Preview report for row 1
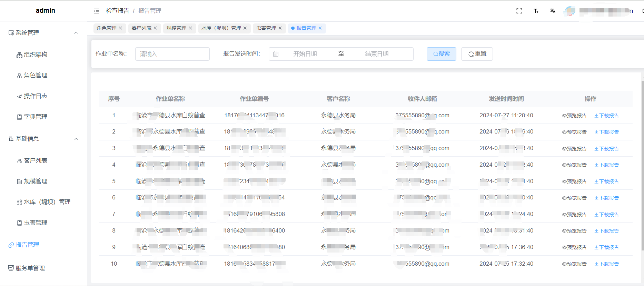 pyautogui.click(x=574, y=116)
